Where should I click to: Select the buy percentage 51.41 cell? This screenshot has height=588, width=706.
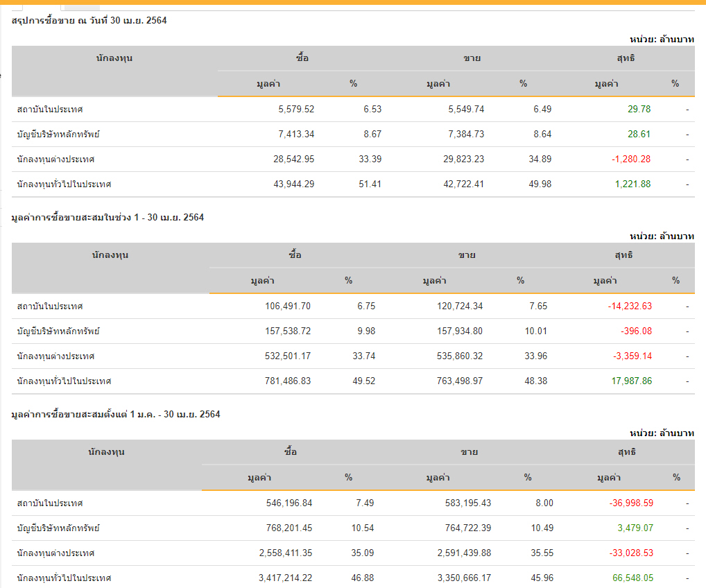pyautogui.click(x=370, y=184)
